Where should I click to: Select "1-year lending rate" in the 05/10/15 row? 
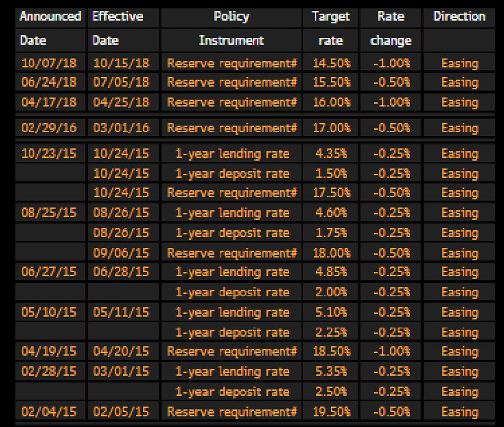pyautogui.click(x=232, y=313)
